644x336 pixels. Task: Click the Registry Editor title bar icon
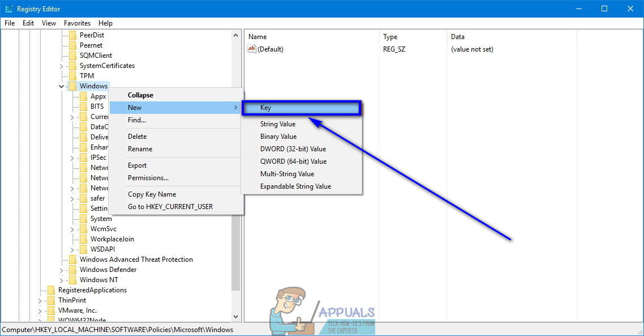point(8,8)
